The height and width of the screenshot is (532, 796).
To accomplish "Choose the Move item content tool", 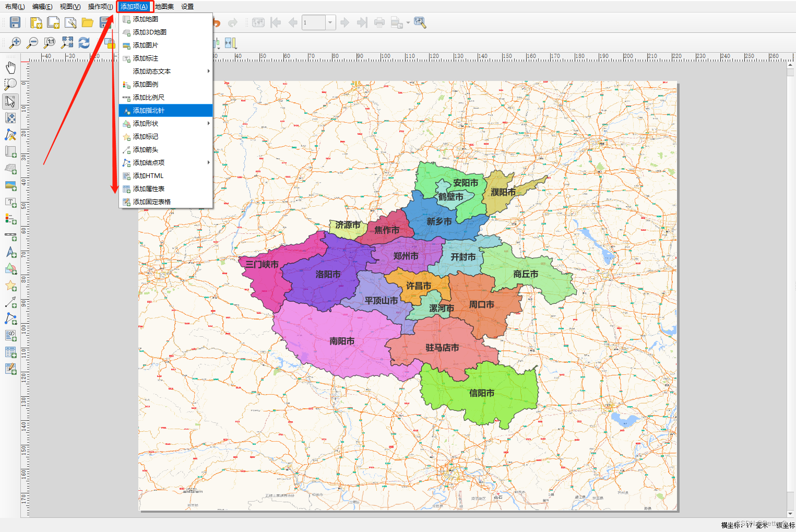I will point(10,118).
